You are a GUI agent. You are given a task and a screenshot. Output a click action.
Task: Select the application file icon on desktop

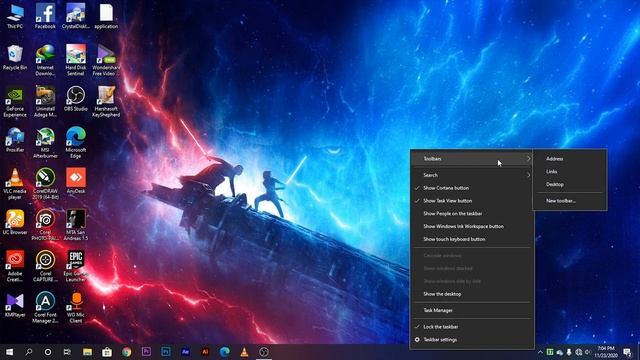pyautogui.click(x=106, y=17)
